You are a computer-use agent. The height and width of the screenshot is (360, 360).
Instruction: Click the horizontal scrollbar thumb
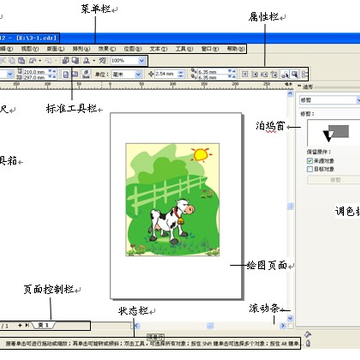pyautogui.click(x=210, y=326)
